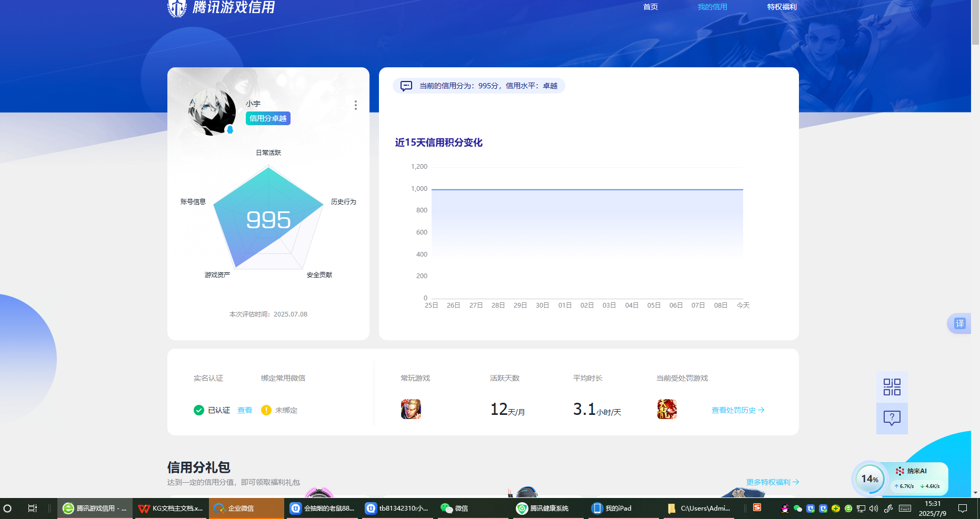Click the currently punished game icon
This screenshot has width=980, height=519.
click(667, 409)
